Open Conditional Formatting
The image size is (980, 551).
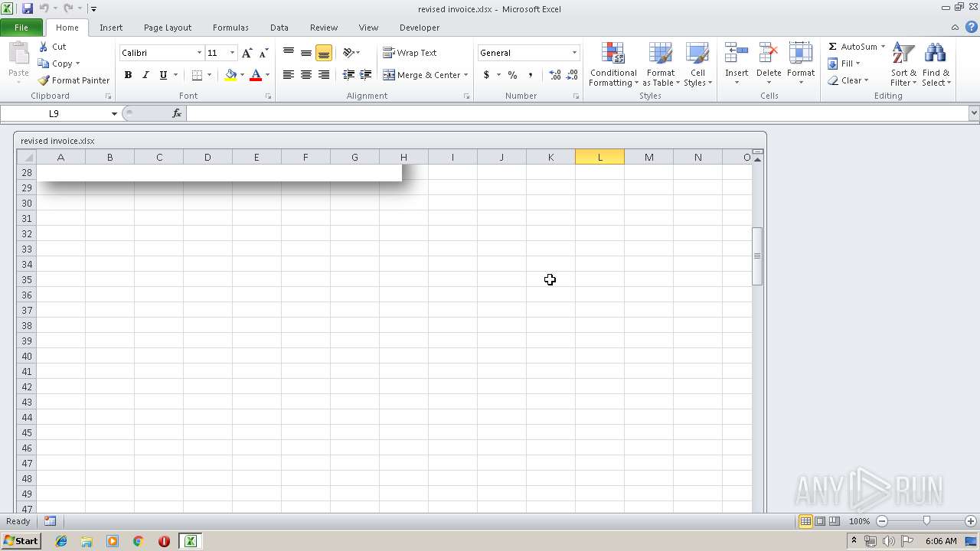coord(613,65)
